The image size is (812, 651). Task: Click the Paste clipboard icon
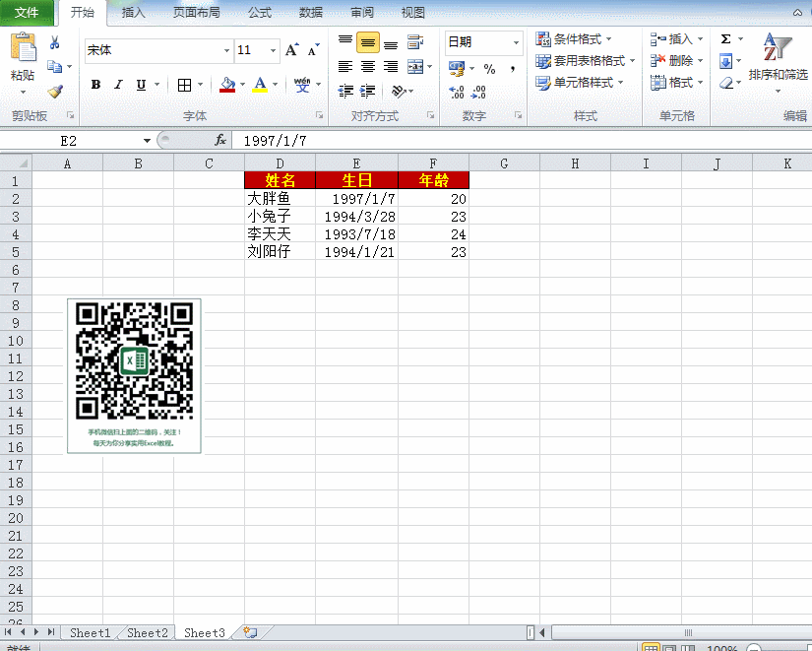point(23,47)
